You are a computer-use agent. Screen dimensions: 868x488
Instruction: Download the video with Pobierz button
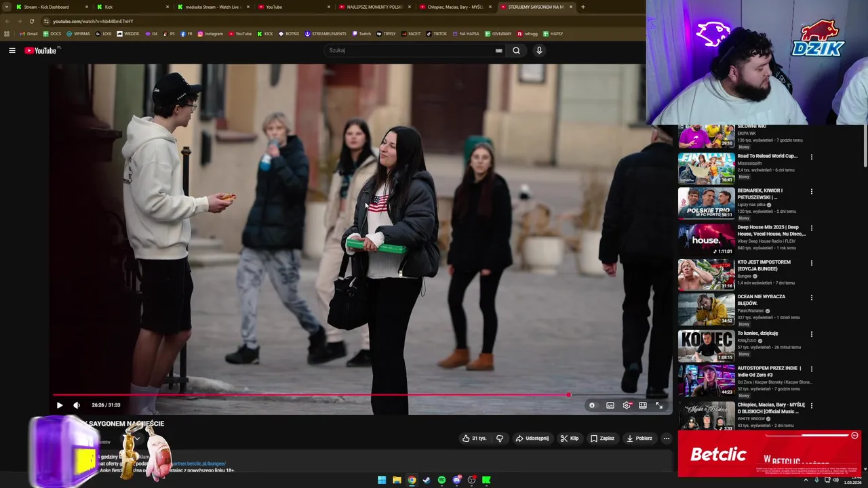(x=639, y=439)
